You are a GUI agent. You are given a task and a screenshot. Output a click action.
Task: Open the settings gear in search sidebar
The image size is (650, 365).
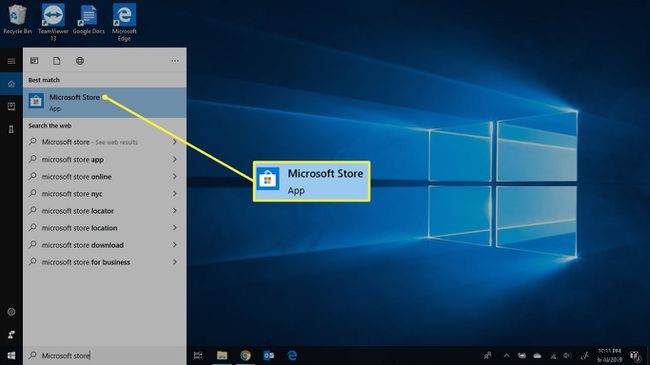(x=11, y=312)
